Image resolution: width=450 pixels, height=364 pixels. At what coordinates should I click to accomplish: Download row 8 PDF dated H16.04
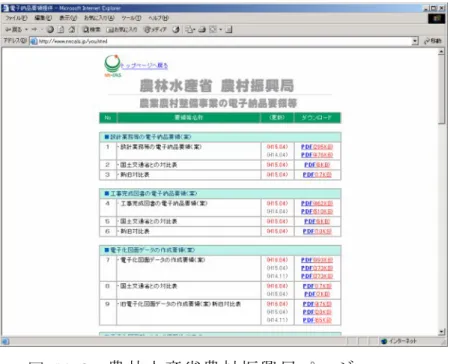[x=317, y=286]
